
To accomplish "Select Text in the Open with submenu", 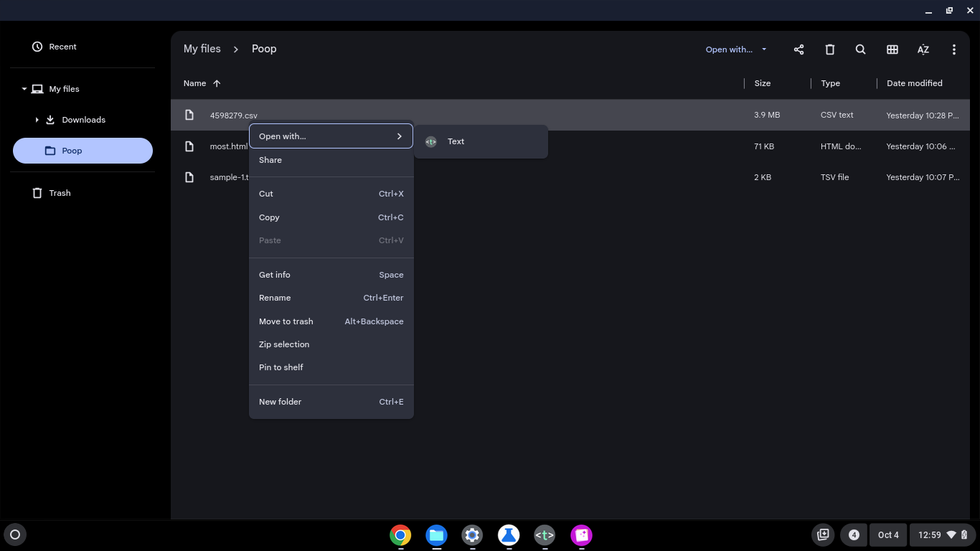I will click(456, 141).
